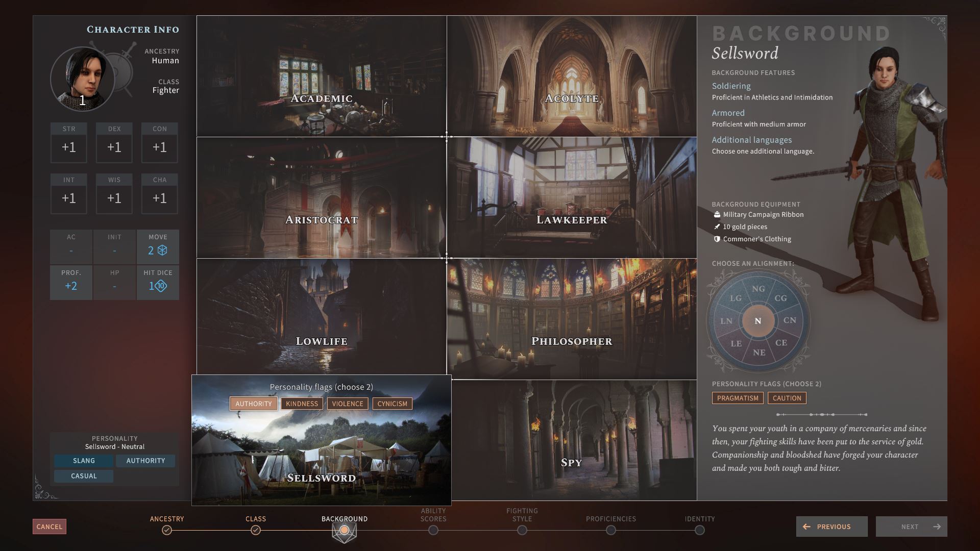The image size is (980, 551).
Task: Choose Neutral Evil on the alignment wheel
Action: tap(759, 353)
